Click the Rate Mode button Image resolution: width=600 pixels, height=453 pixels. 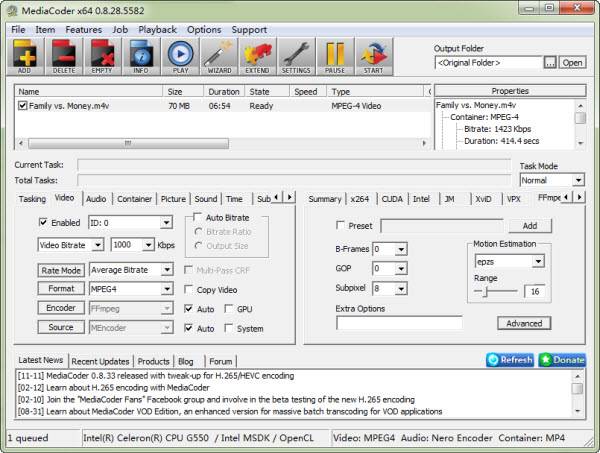61,270
